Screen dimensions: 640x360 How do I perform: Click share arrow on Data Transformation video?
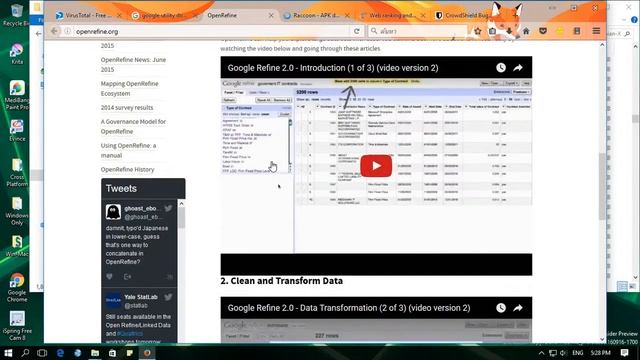(518, 308)
